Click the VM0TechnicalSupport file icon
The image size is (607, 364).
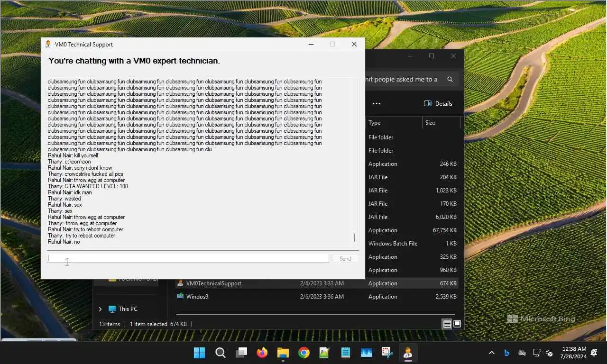point(180,283)
